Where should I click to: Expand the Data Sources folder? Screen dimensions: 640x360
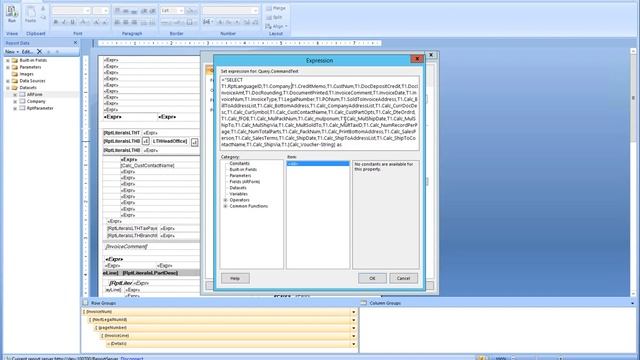coord(7,81)
